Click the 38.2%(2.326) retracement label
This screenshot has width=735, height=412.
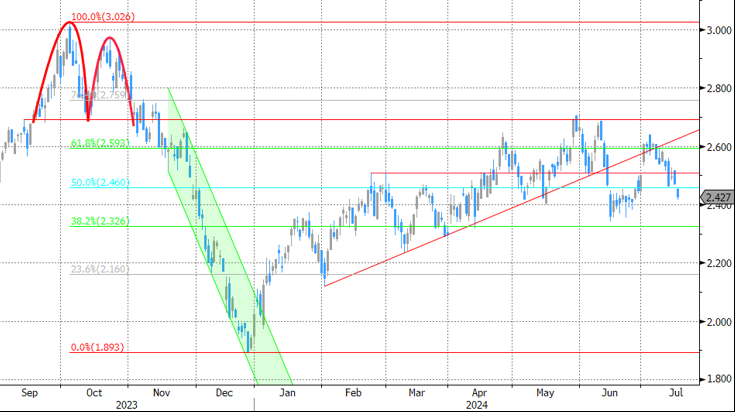tap(100, 221)
